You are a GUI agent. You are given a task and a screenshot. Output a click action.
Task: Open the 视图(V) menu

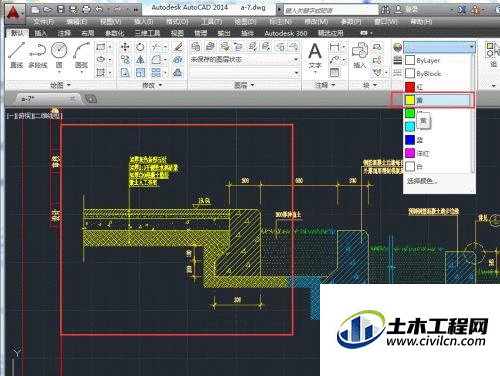pos(111,22)
